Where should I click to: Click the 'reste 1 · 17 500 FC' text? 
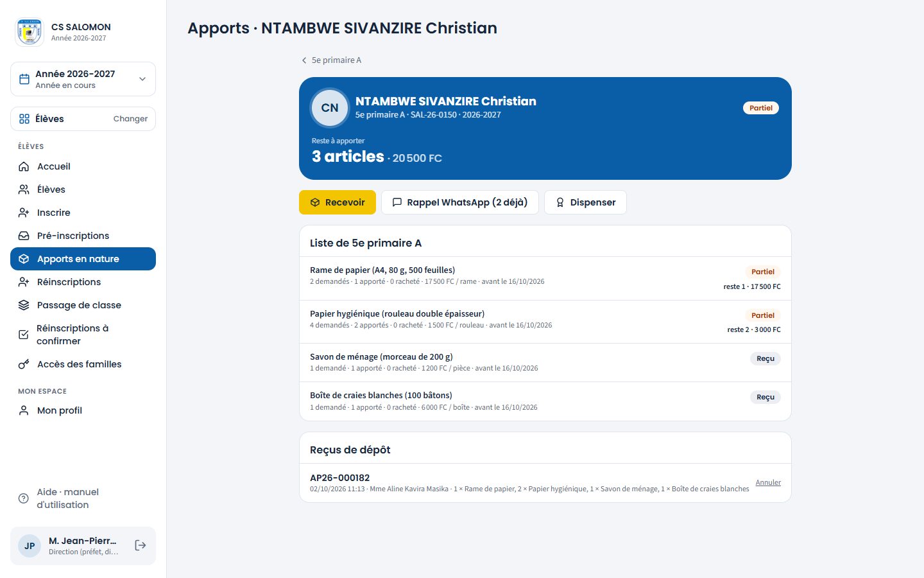click(752, 286)
